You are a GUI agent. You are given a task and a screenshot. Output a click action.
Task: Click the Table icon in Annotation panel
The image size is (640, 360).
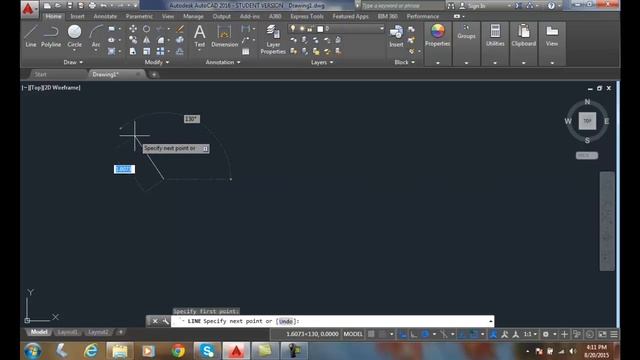pos(245,51)
